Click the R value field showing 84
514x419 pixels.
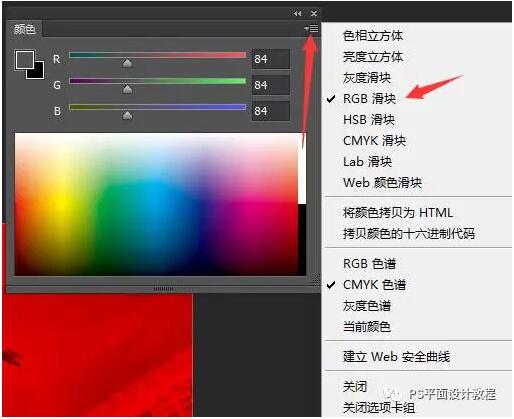pos(271,59)
